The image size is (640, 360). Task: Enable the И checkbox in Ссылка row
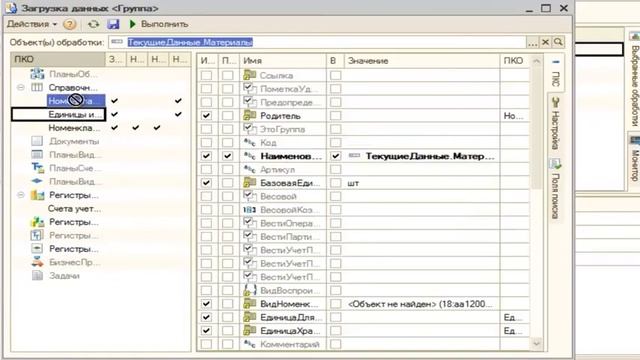click(x=207, y=75)
